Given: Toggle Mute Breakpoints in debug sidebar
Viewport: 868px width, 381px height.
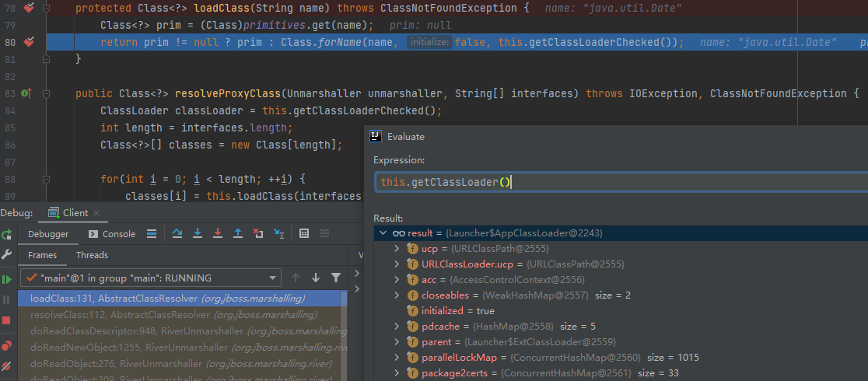Looking at the screenshot, I should (x=6, y=365).
